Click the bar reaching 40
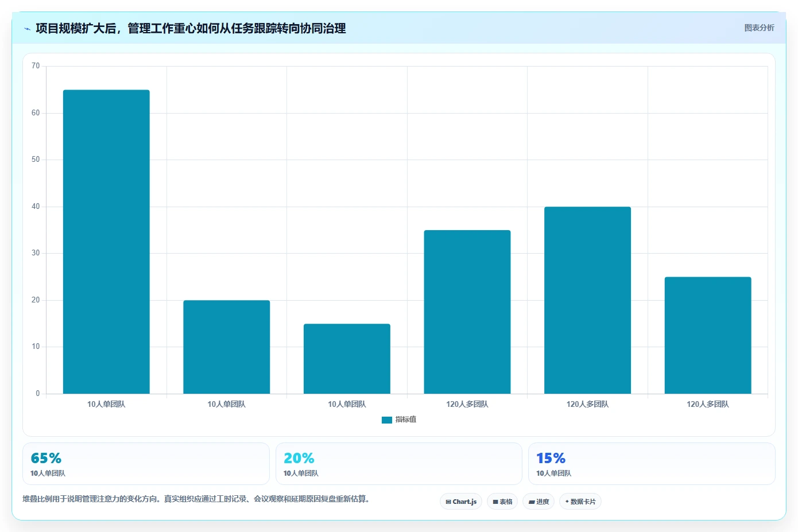798x532 pixels. (587, 300)
